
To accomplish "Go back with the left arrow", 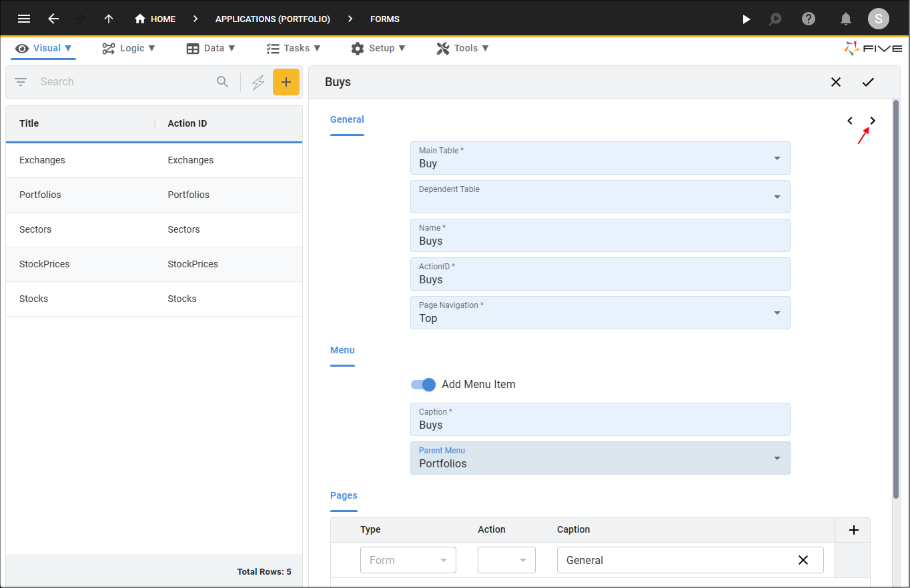I will [53, 19].
